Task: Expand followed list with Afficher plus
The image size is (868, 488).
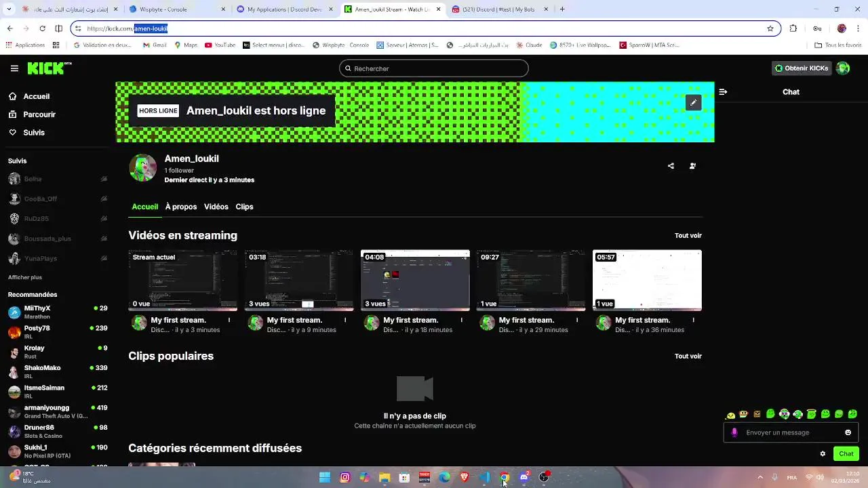Action: 25,277
